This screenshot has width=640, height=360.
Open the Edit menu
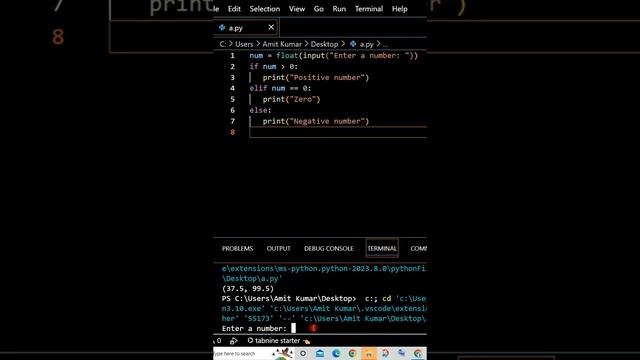pos(234,9)
